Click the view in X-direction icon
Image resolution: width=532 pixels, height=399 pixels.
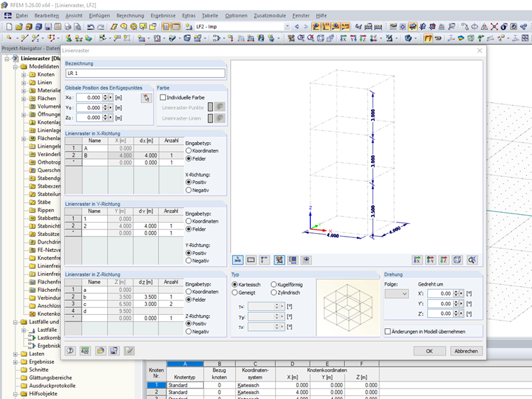pos(417,260)
